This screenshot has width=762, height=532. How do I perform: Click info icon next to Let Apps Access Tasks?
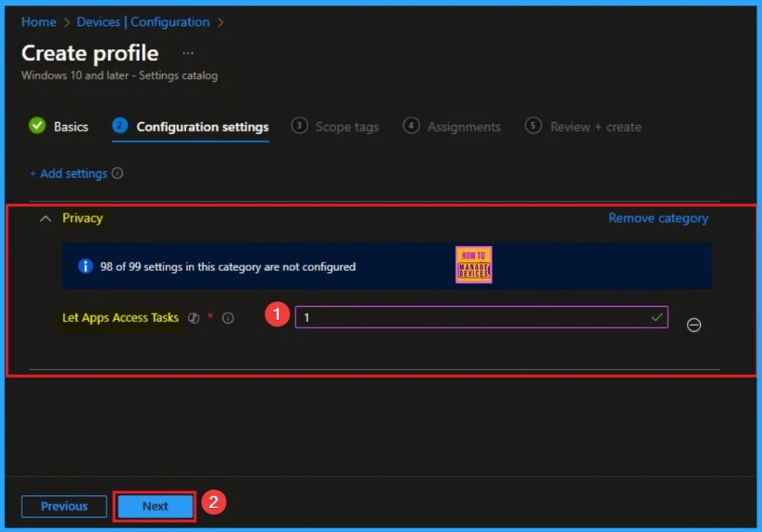228,318
